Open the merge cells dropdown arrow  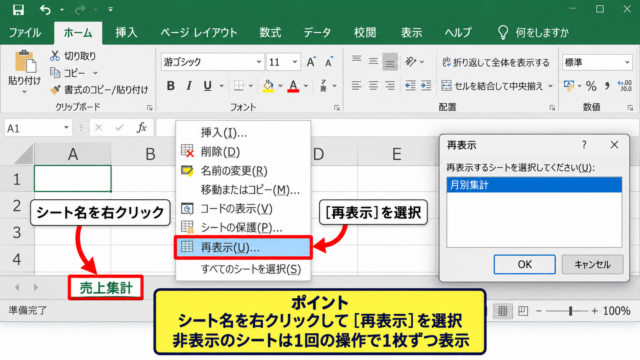[x=551, y=86]
